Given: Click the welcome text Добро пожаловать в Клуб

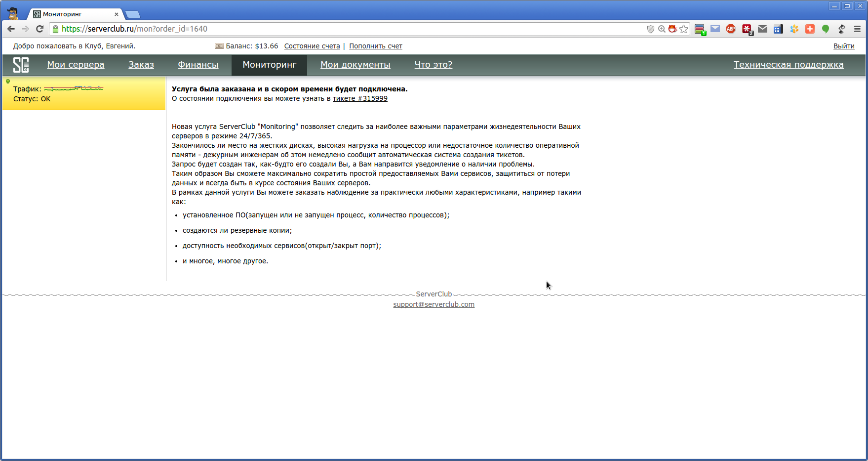Looking at the screenshot, I should (x=74, y=46).
